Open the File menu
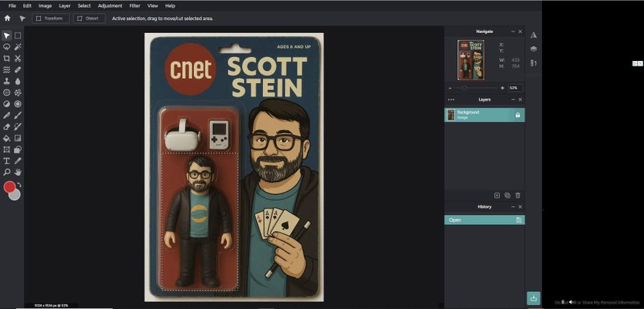The image size is (644, 309). [x=12, y=5]
